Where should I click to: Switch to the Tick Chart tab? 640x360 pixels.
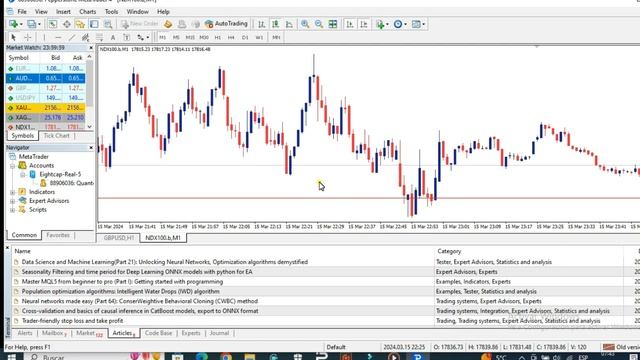tap(56, 136)
